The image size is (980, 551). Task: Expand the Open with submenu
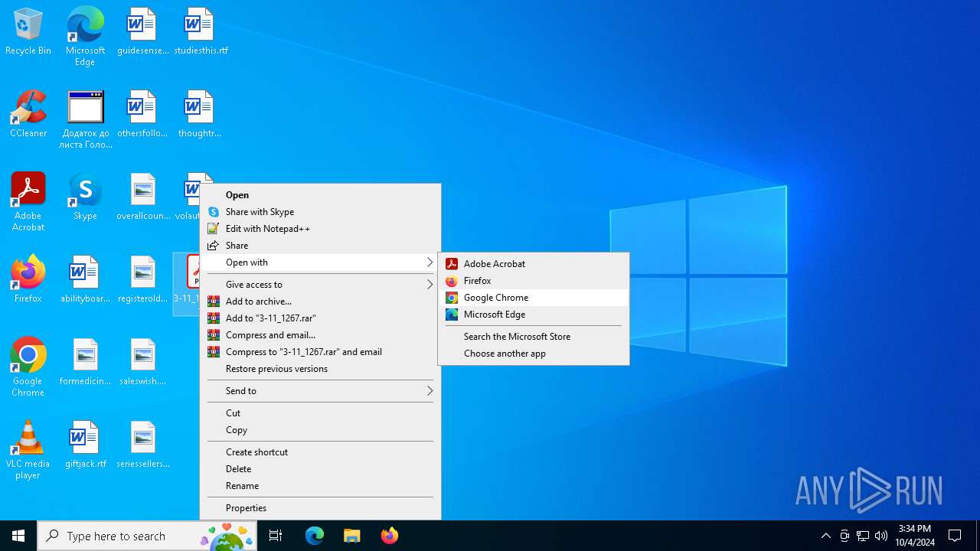tap(320, 262)
